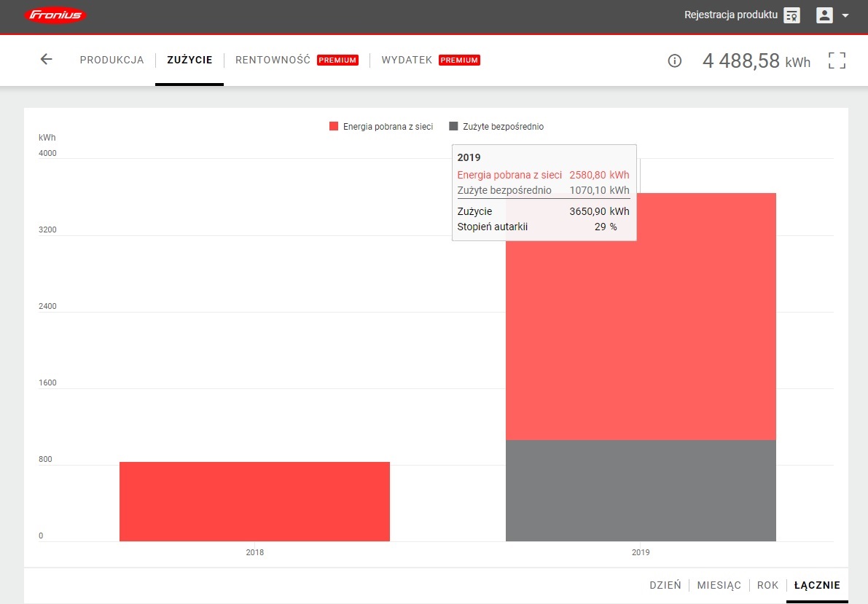
Task: Go back using the left arrow
Action: [x=47, y=60]
